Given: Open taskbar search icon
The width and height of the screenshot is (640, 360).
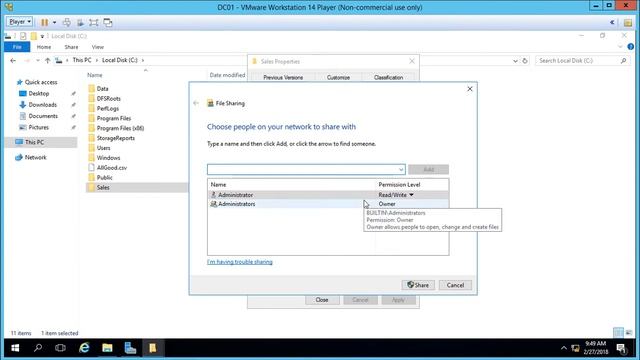Looking at the screenshot, I should 38,348.
